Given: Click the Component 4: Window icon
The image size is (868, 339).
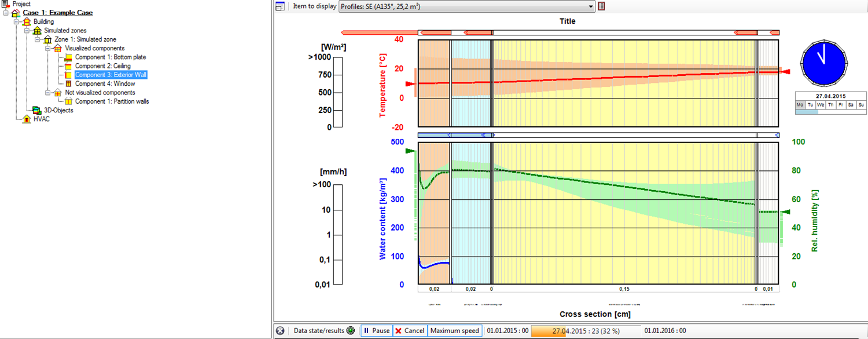Looking at the screenshot, I should click(68, 84).
